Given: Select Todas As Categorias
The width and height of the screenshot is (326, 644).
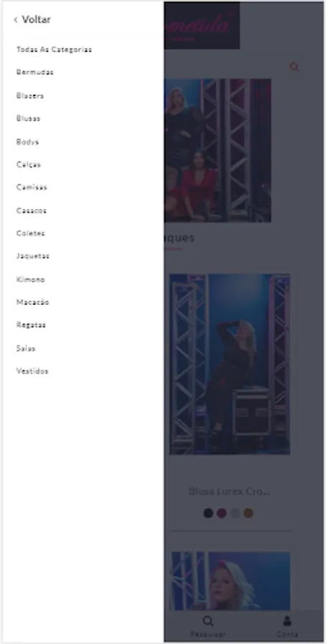Looking at the screenshot, I should [54, 49].
